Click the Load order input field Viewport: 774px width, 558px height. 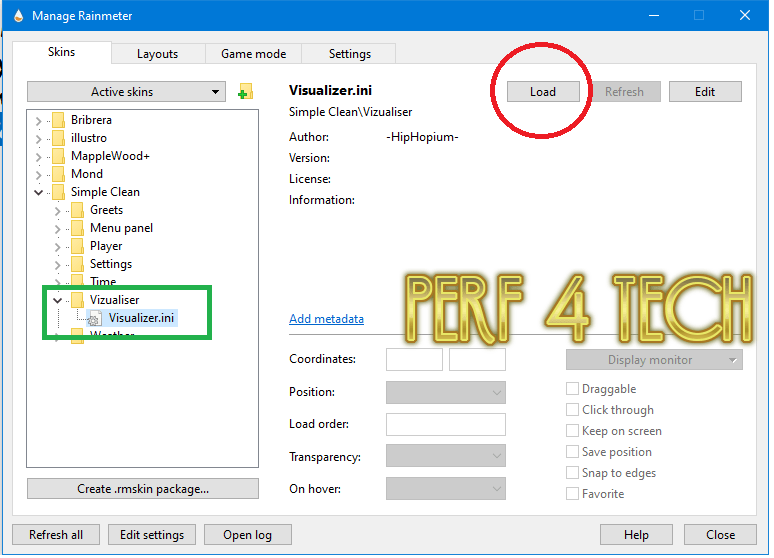[x=446, y=424]
